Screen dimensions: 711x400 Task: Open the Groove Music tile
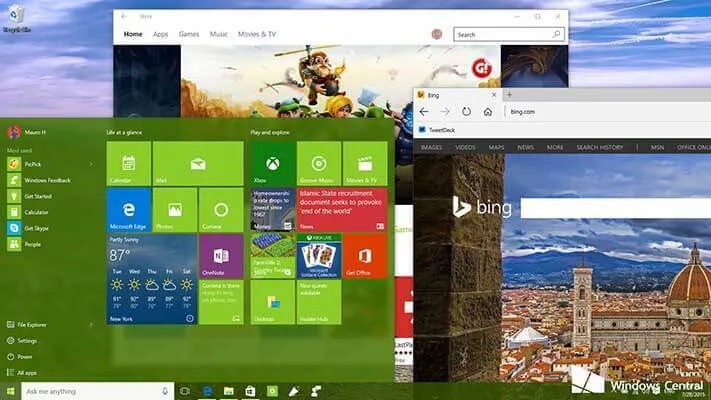pyautogui.click(x=319, y=163)
